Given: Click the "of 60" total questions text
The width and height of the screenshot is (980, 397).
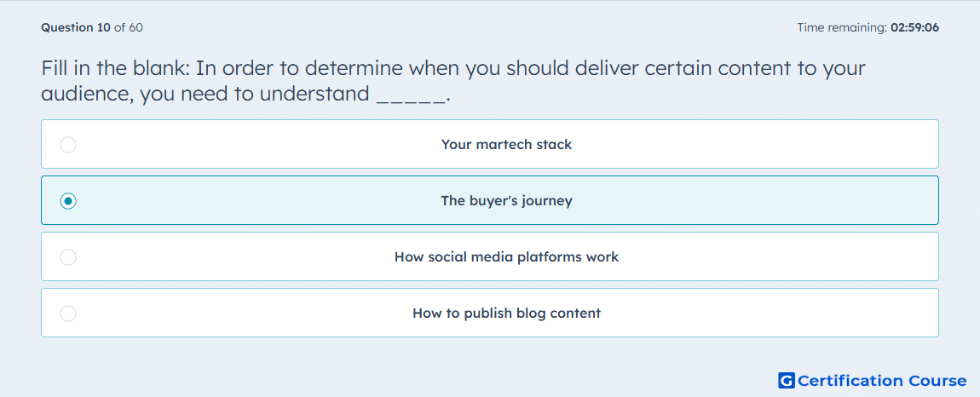Looking at the screenshot, I should (128, 27).
